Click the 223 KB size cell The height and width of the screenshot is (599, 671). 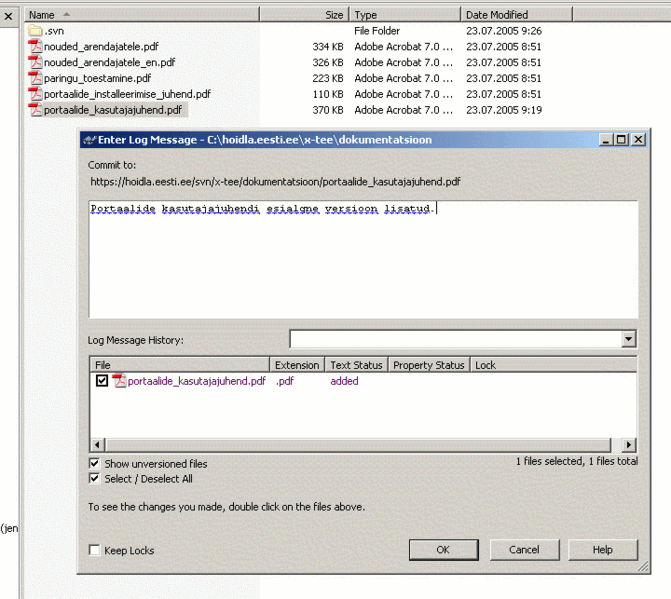click(x=328, y=78)
